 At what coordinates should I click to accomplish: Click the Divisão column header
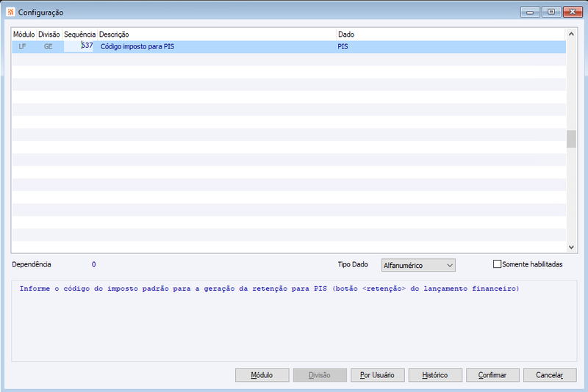[49, 35]
